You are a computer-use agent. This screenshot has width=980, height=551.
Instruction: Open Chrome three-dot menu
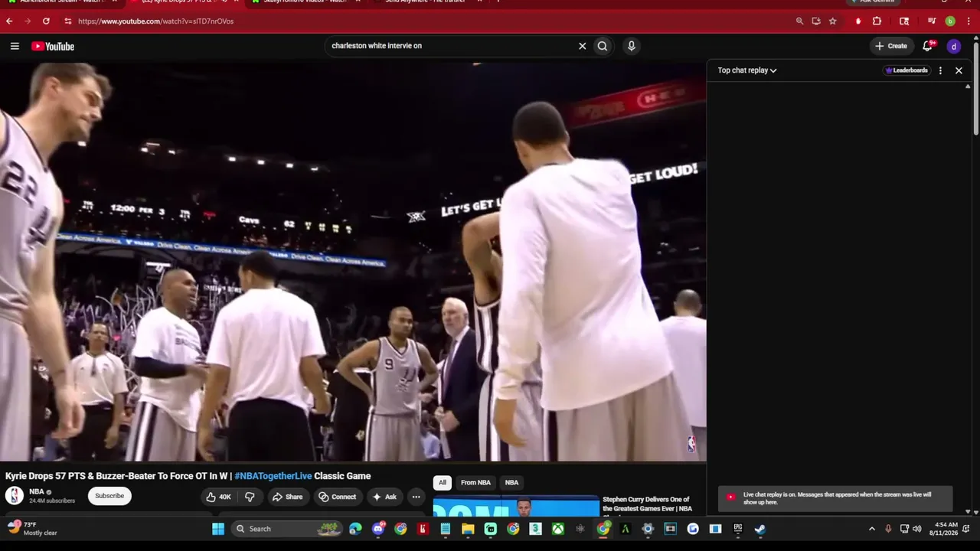click(969, 21)
